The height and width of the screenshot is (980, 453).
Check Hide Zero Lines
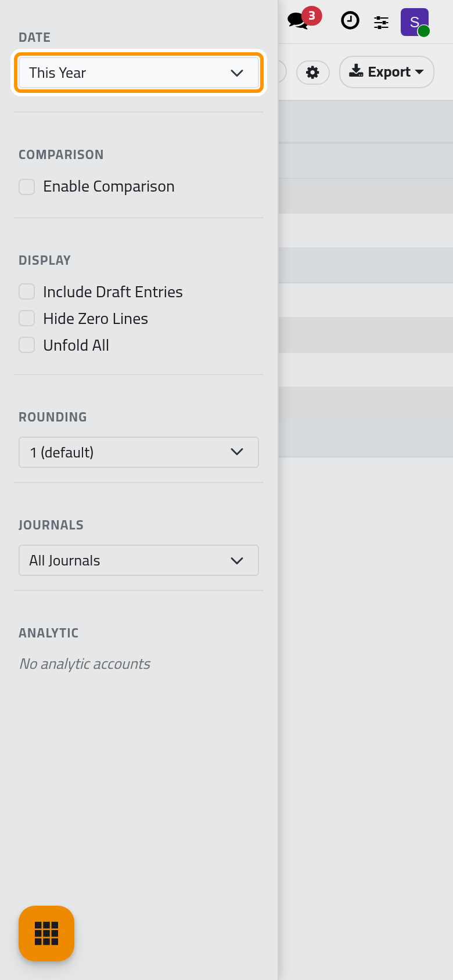pos(27,318)
